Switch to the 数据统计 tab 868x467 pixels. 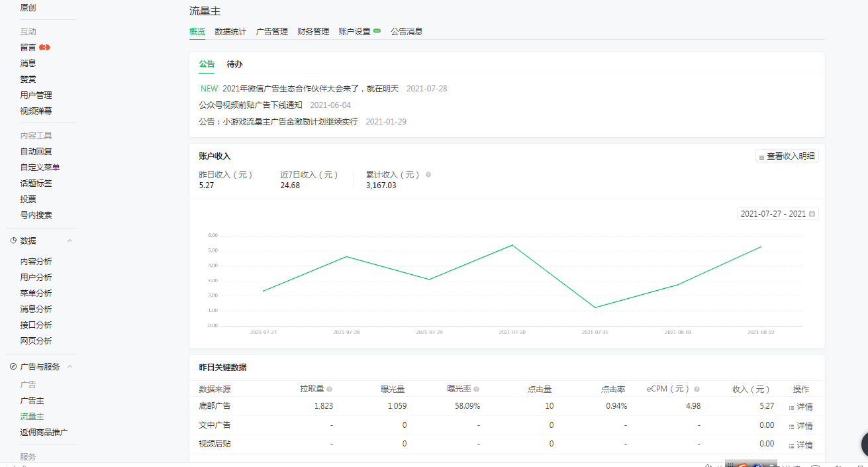pyautogui.click(x=230, y=31)
